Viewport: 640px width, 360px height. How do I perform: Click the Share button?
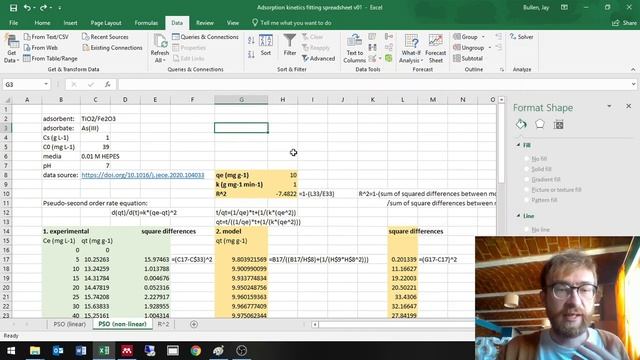click(x=624, y=23)
